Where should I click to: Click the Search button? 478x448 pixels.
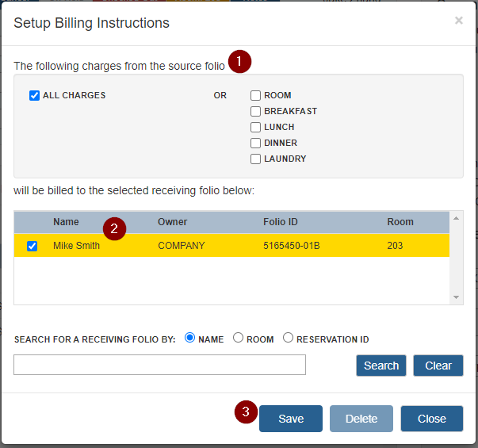[381, 366]
